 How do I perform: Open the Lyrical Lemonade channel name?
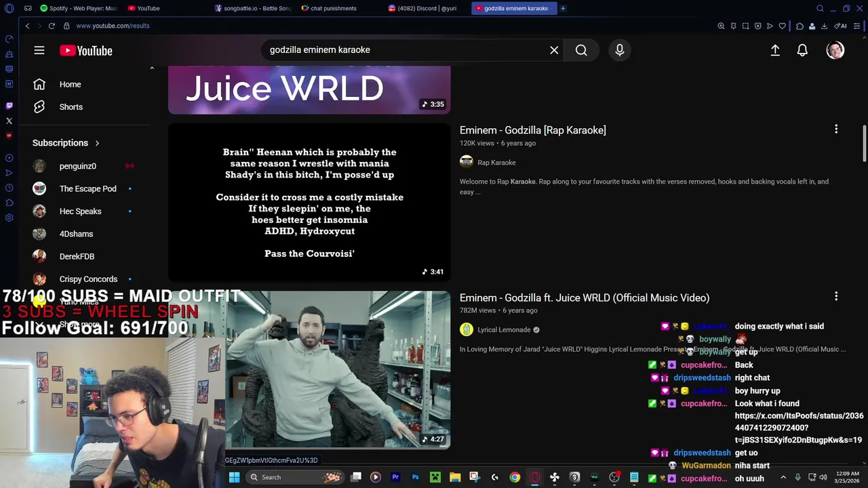(504, 330)
